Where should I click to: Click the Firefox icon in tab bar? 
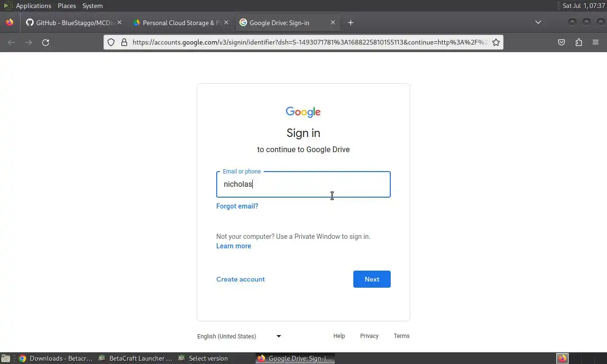(9, 22)
